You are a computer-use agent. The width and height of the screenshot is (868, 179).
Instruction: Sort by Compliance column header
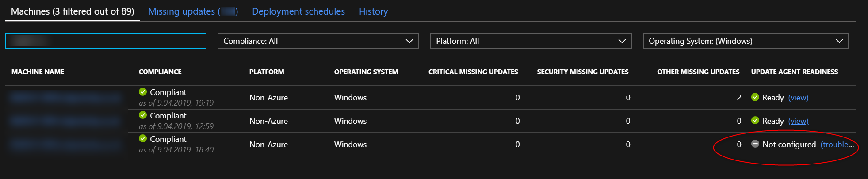point(160,72)
